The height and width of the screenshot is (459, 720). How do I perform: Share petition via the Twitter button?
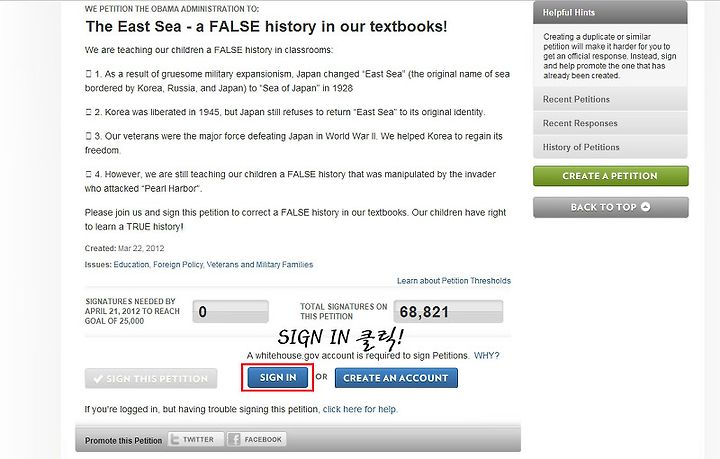click(x=196, y=439)
